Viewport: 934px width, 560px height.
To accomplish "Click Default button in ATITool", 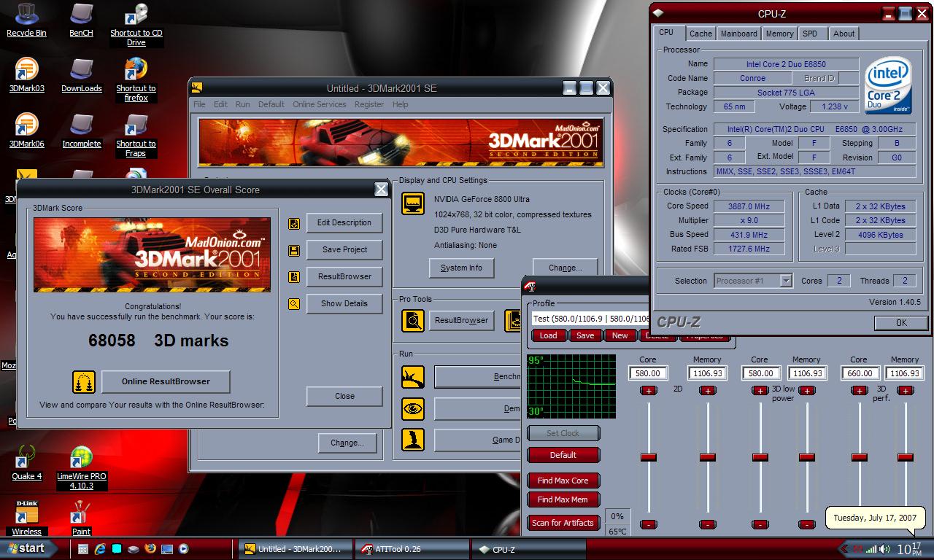I will click(563, 455).
